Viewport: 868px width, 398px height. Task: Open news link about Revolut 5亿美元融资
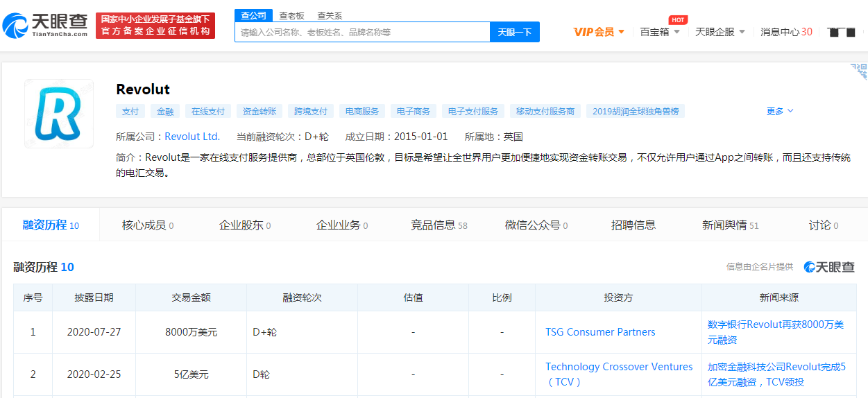tap(776, 374)
